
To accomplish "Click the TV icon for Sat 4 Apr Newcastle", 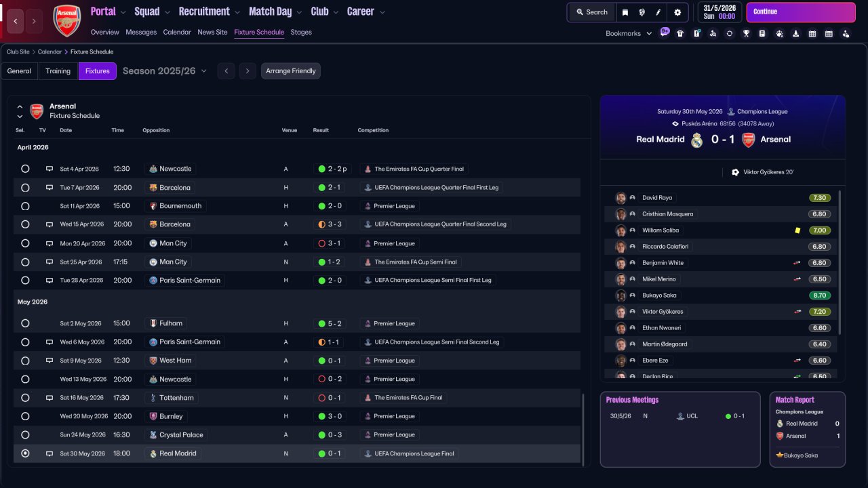I will tap(49, 169).
